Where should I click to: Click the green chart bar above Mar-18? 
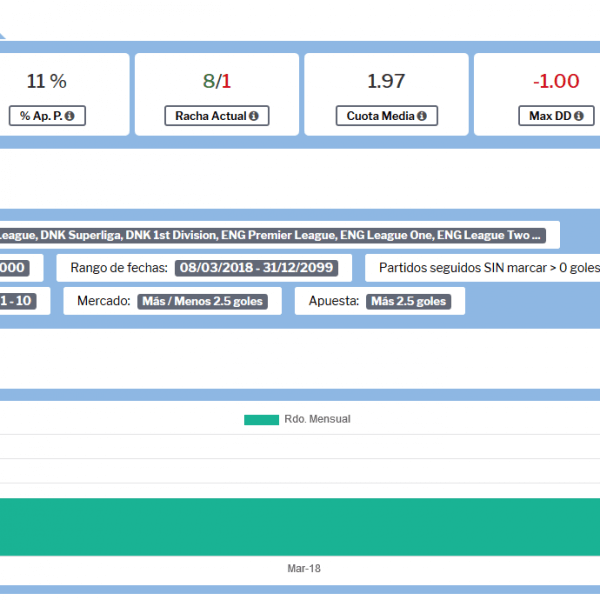point(300,526)
